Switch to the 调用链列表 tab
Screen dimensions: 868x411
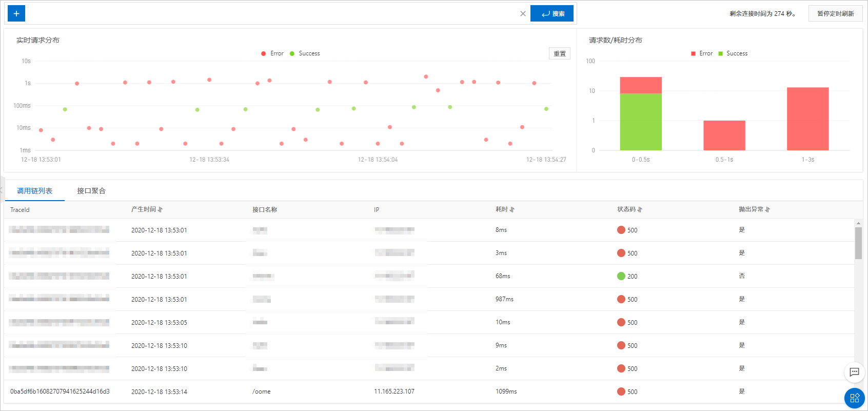pos(35,191)
